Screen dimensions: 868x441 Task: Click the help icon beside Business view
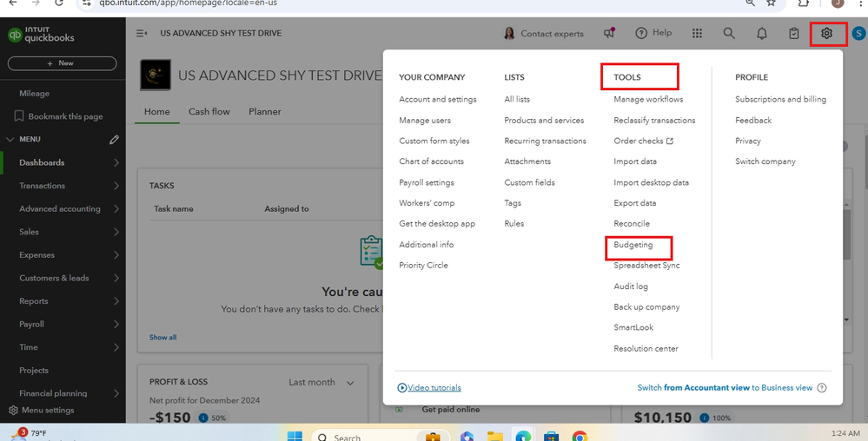[x=822, y=388]
